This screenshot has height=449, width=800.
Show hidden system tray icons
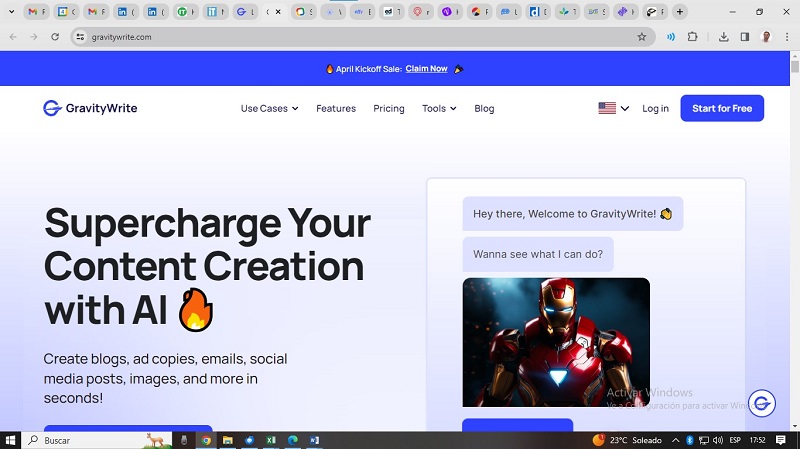(x=676, y=440)
